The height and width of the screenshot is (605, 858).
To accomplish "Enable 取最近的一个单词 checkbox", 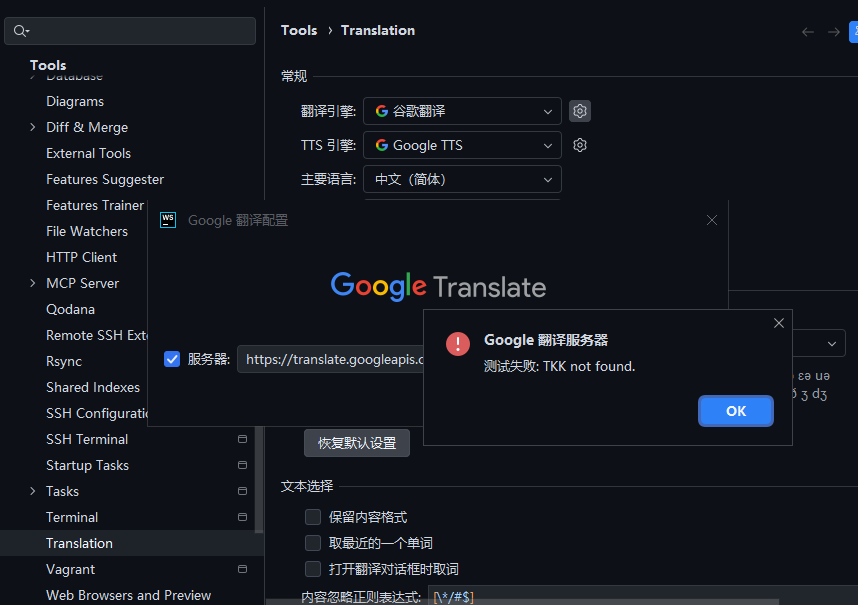I will coord(313,543).
